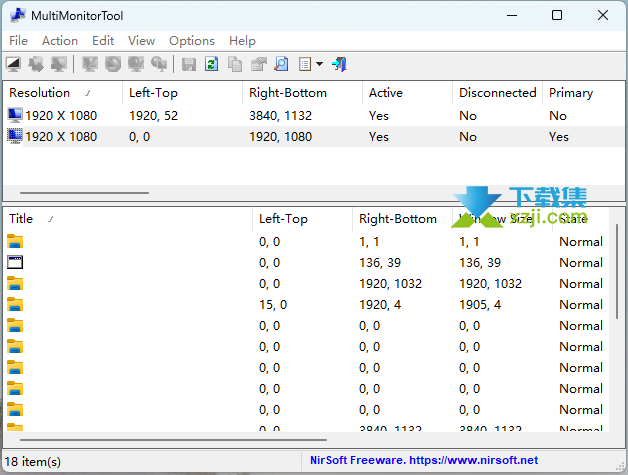The width and height of the screenshot is (628, 475).
Task: Click the Move Window To Primary Monitor icon
Action: coord(59,64)
